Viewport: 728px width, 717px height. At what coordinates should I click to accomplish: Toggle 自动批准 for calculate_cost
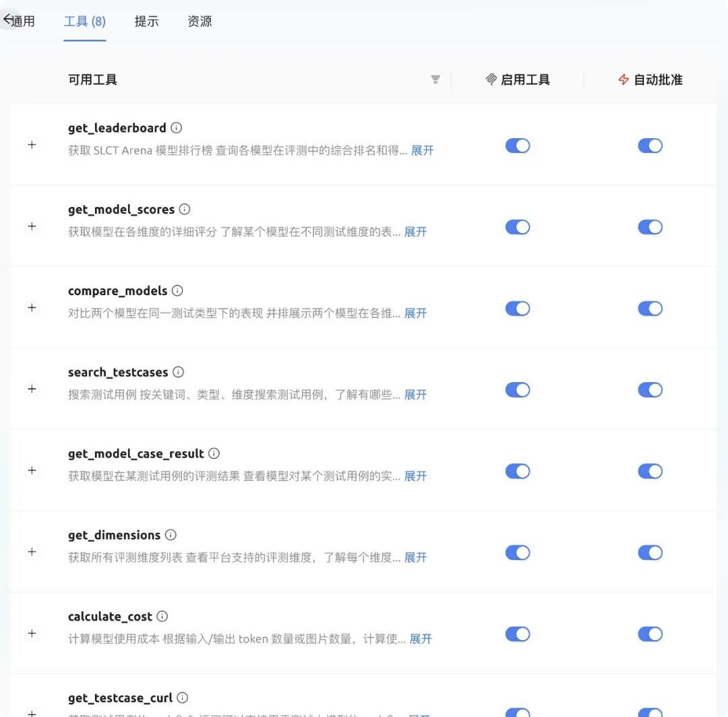pyautogui.click(x=650, y=634)
